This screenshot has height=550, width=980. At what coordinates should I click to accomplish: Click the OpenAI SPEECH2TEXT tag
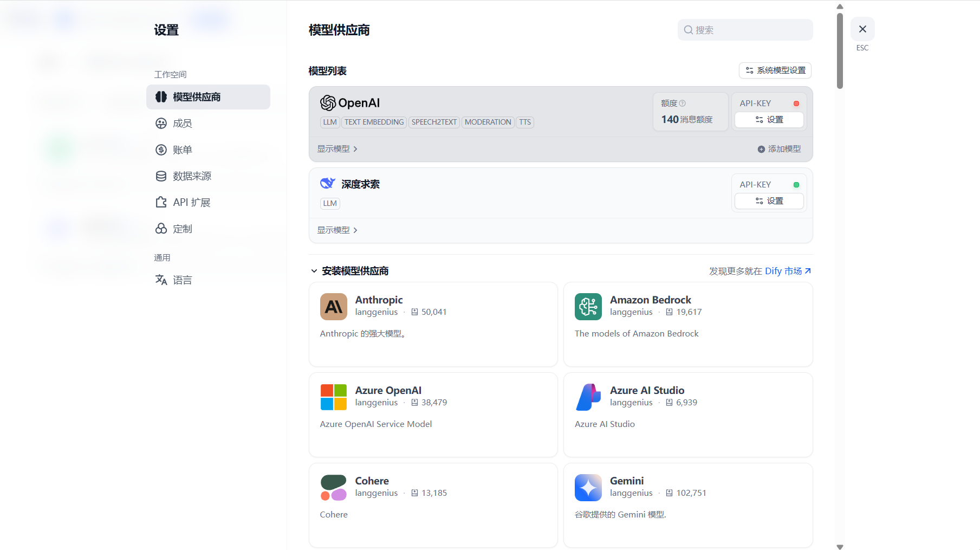click(434, 122)
